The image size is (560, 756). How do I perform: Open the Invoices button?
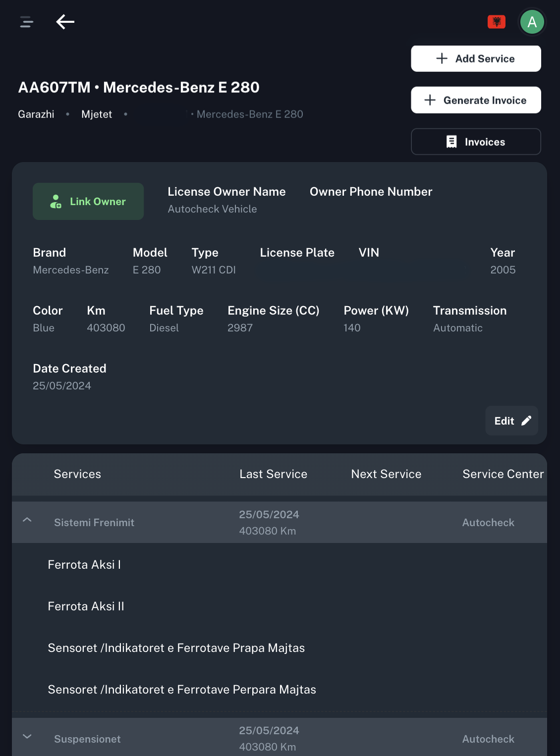475,142
